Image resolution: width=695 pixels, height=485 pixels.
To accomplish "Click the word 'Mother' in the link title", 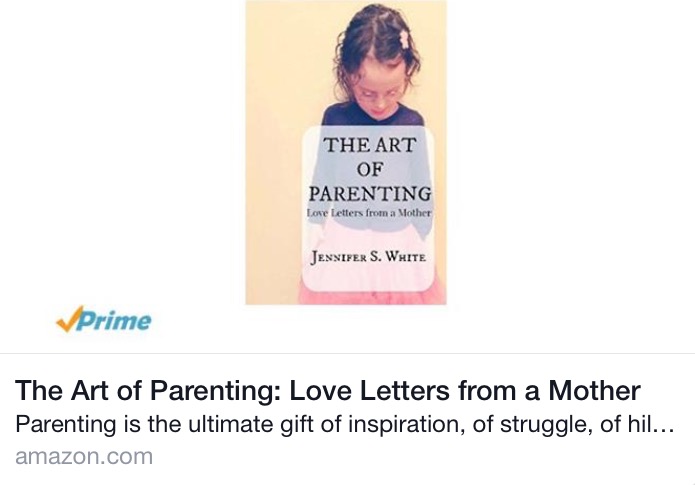I will pyautogui.click(x=594, y=391).
